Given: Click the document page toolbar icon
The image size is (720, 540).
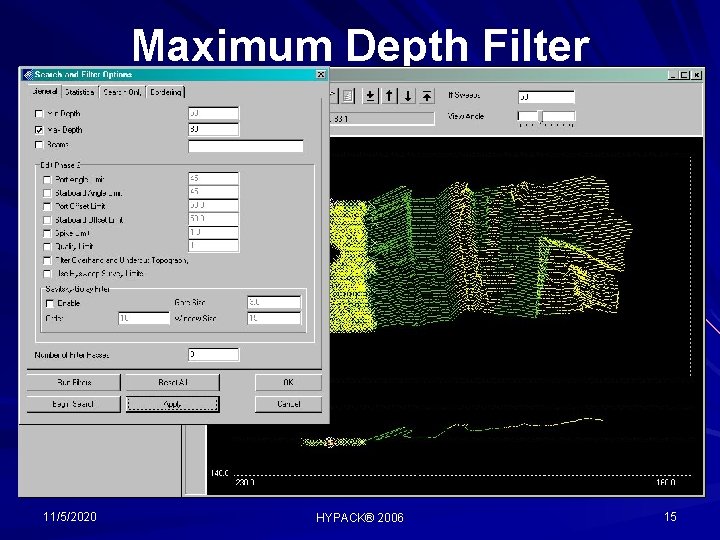Looking at the screenshot, I should pyautogui.click(x=348, y=96).
